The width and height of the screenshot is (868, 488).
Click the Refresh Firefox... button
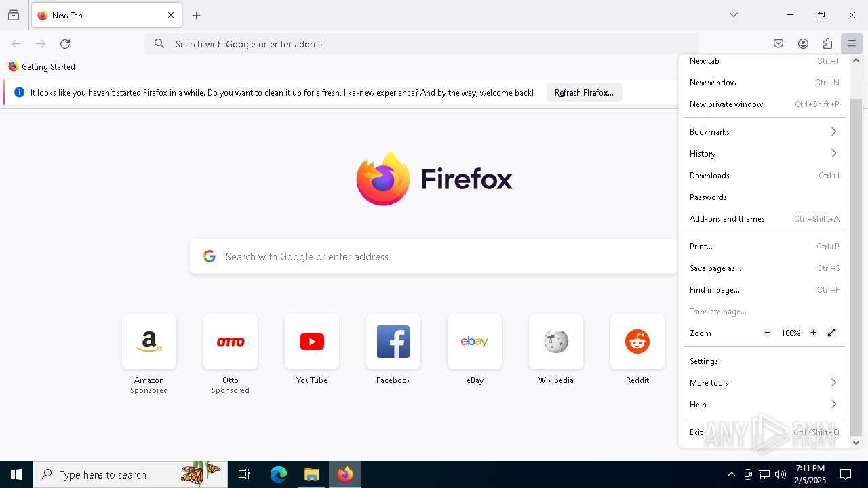point(584,93)
